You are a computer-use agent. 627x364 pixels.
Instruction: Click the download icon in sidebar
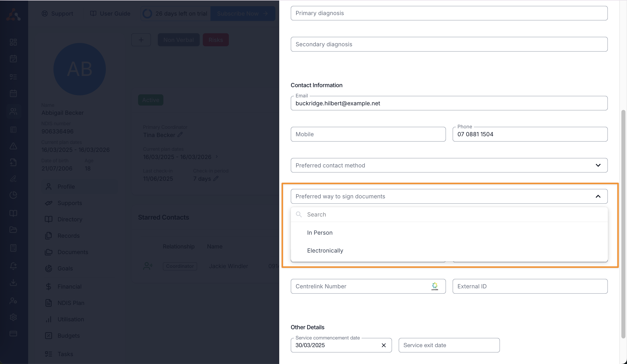13,282
